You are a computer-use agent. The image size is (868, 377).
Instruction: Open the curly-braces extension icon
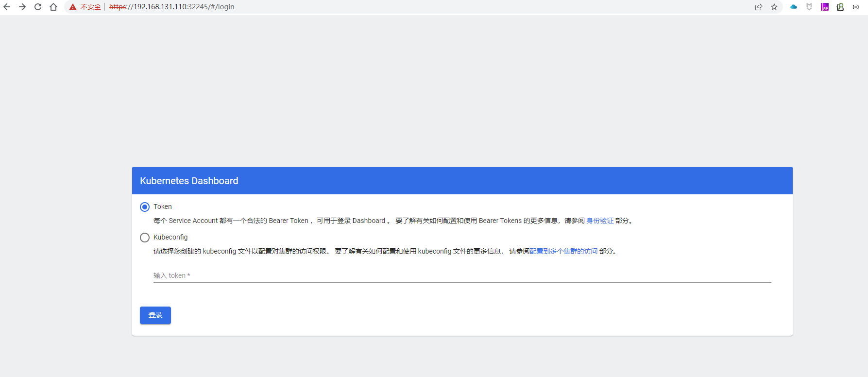[x=856, y=7]
